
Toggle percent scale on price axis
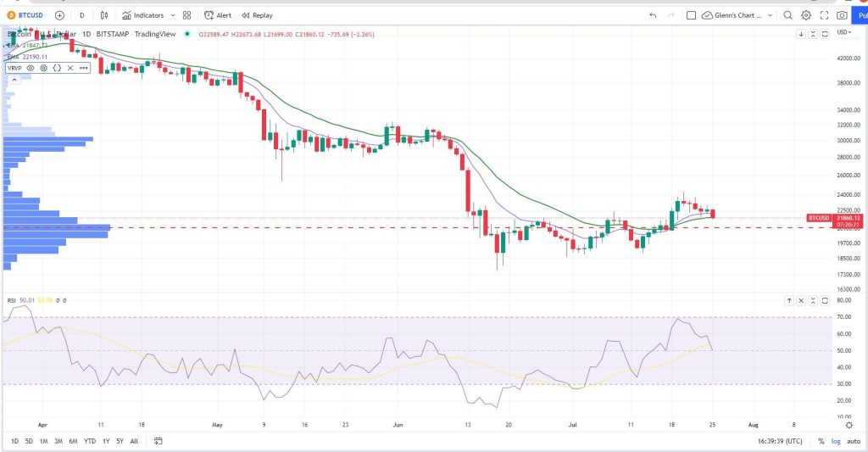coord(821,441)
